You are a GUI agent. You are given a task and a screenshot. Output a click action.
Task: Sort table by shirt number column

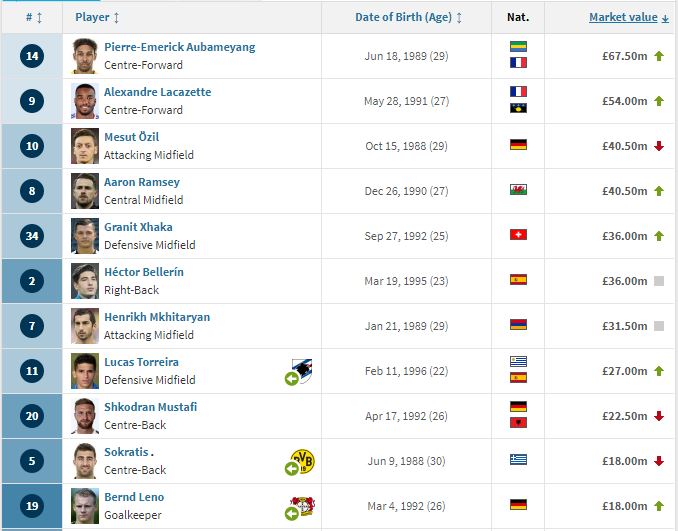pos(34,18)
